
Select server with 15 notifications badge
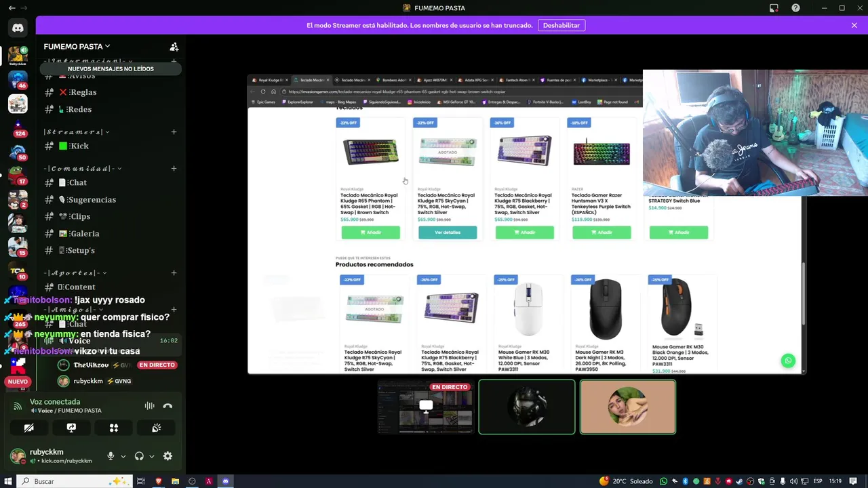[18, 247]
